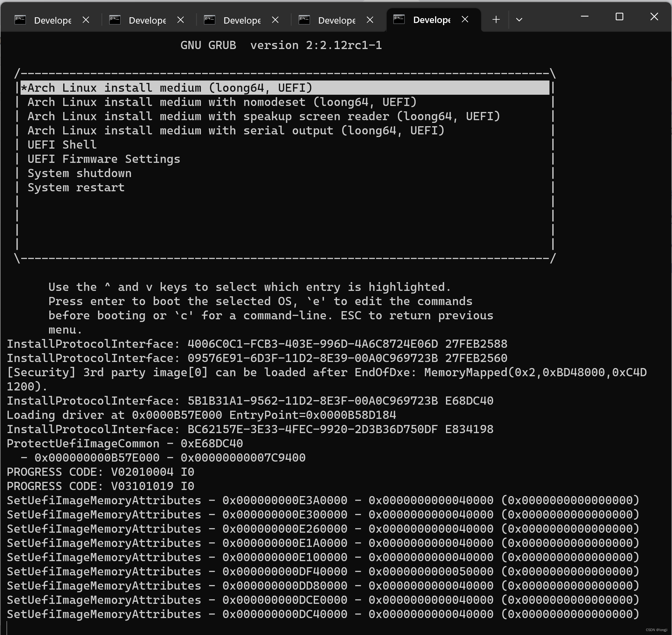Select the 'UEFI Firmware Settings' entry
The height and width of the screenshot is (635, 672).
104,159
